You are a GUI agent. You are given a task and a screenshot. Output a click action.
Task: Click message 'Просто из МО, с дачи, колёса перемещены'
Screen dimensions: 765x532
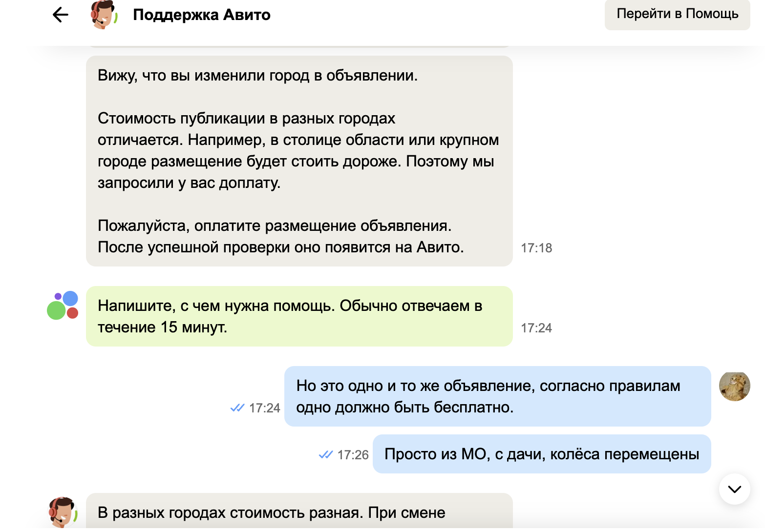[542, 454]
